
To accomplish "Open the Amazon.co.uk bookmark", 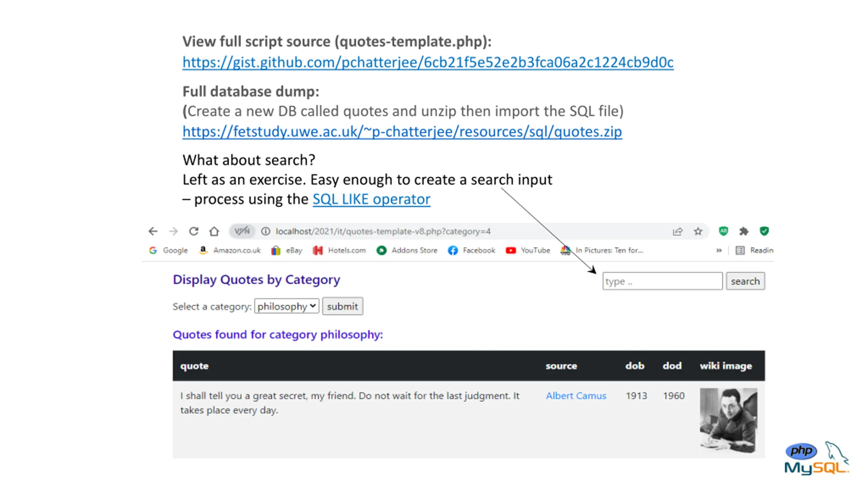I will point(230,250).
